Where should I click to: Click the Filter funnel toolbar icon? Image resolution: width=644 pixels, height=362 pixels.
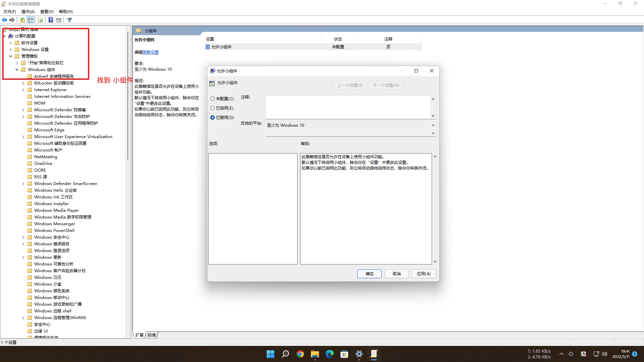[x=69, y=20]
